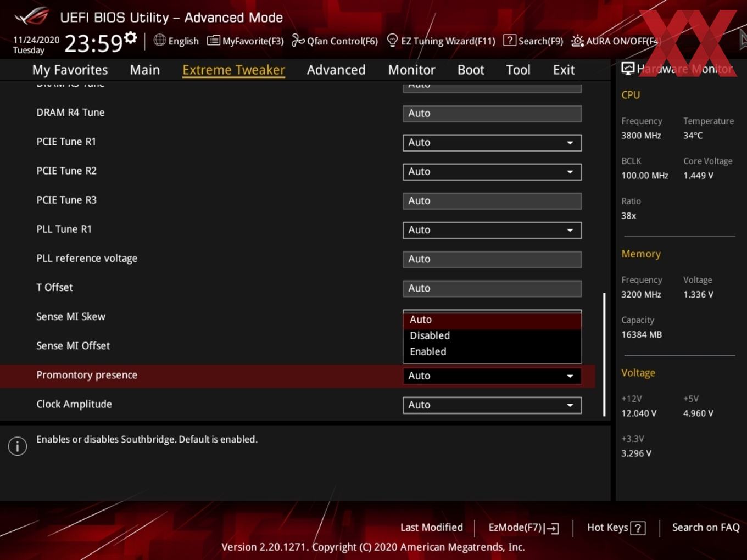Choose Auto in the open dropdown list

pos(492,320)
